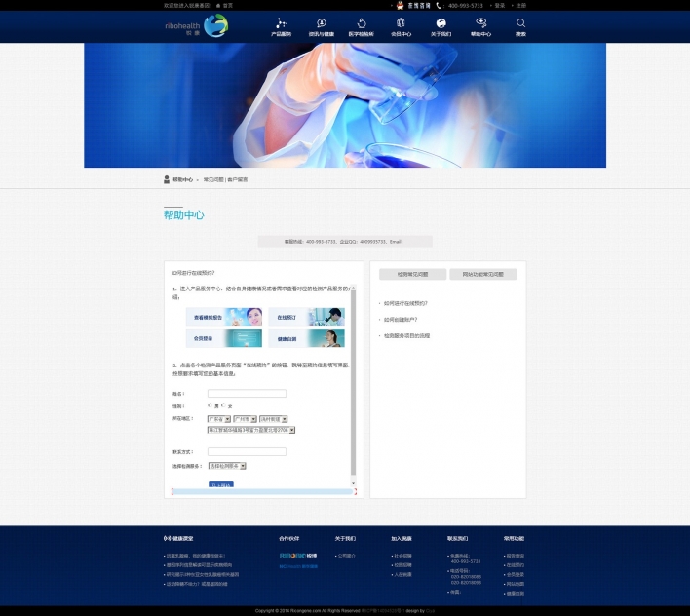Click the 医学检验所 navigation icon
This screenshot has height=616, width=690.
click(x=361, y=24)
